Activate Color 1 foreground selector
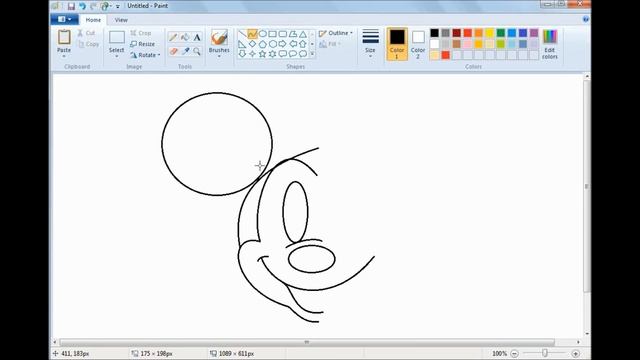 (397, 44)
